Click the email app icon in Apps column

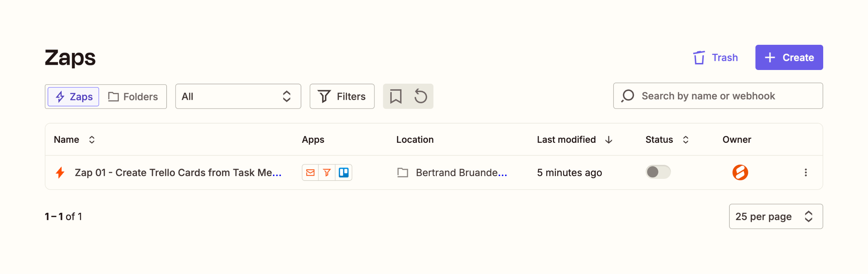pyautogui.click(x=310, y=173)
